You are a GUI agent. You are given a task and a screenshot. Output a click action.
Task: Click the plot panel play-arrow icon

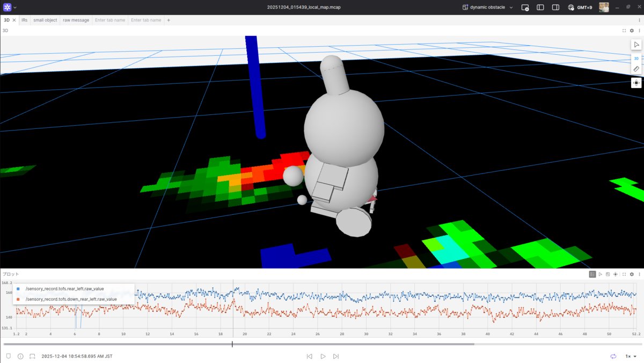click(x=601, y=274)
